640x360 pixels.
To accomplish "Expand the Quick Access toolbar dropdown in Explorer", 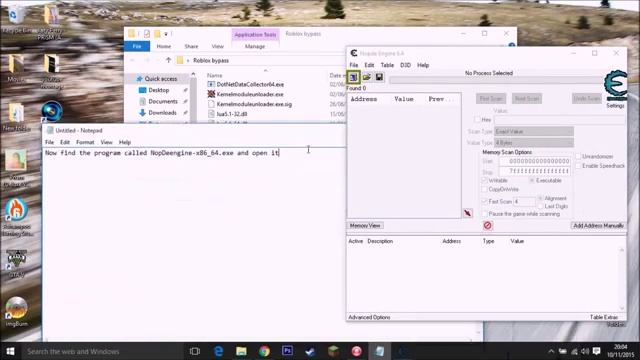I will coord(166,34).
